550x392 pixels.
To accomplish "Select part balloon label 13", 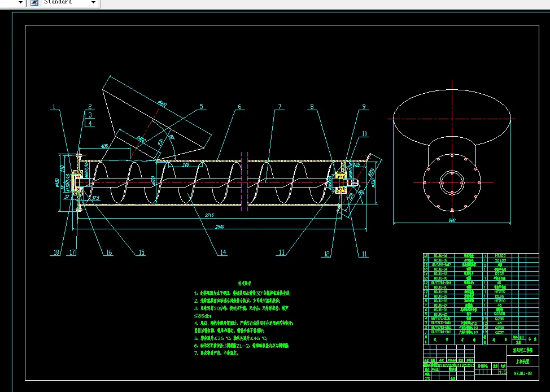I will 282,252.
